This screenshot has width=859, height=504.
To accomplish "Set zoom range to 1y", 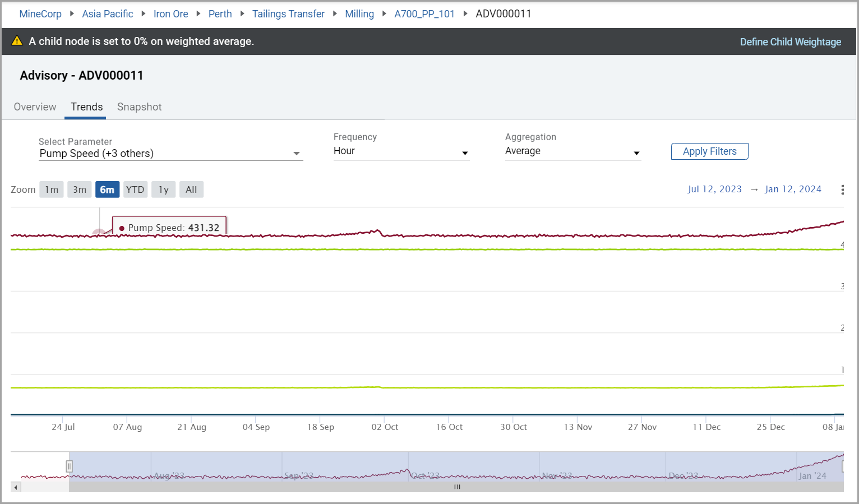I will (163, 189).
